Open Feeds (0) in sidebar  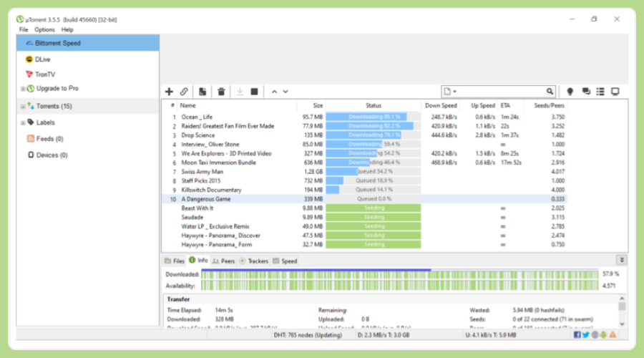click(x=49, y=138)
